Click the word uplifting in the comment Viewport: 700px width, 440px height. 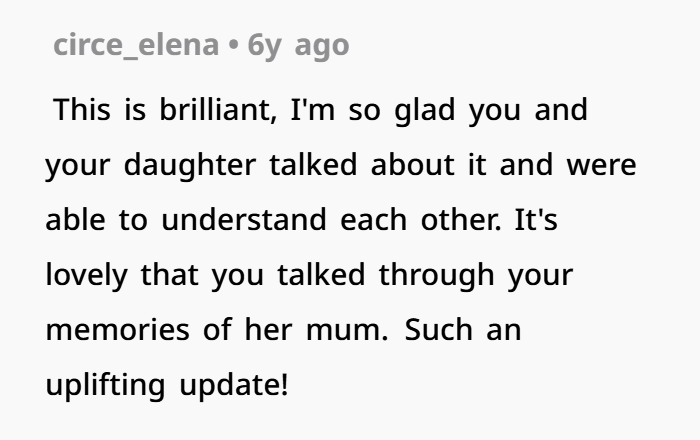(x=105, y=386)
